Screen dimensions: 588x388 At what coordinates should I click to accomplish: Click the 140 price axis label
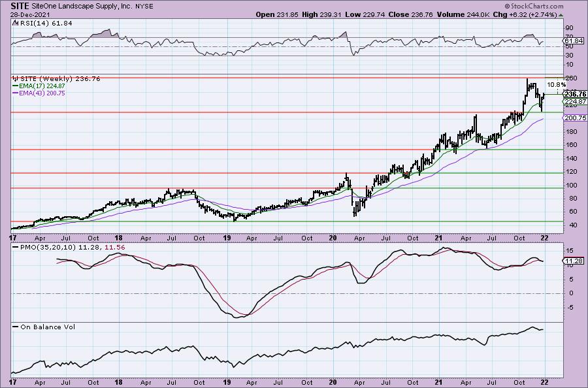click(571, 158)
